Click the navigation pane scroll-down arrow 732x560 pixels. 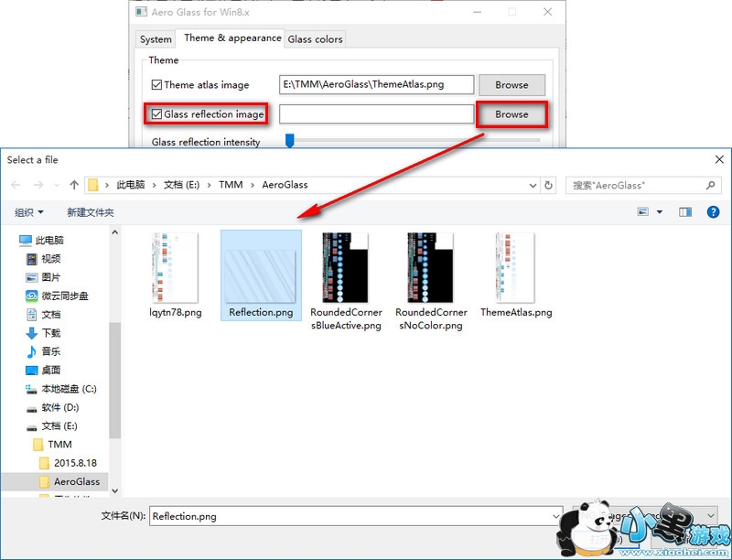[x=115, y=490]
